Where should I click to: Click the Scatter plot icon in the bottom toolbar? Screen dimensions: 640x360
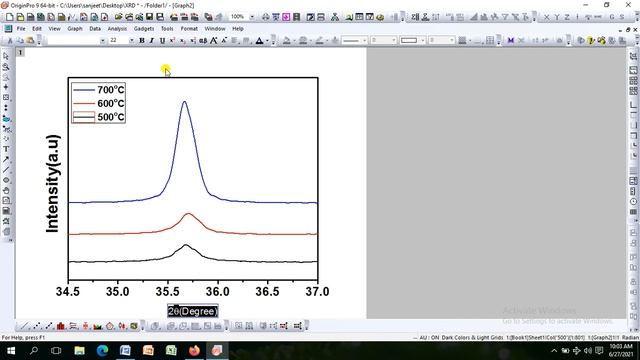pos(37,326)
